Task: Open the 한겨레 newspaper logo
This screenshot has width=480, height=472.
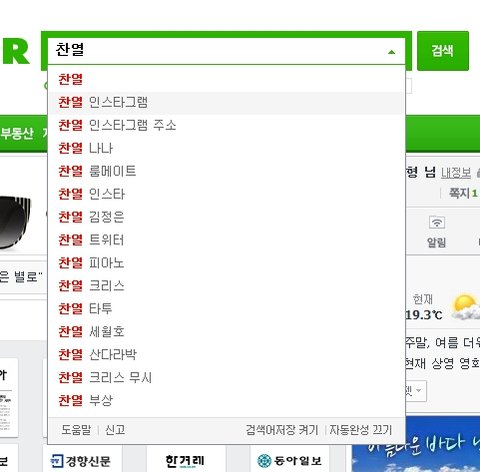Action: [185, 461]
